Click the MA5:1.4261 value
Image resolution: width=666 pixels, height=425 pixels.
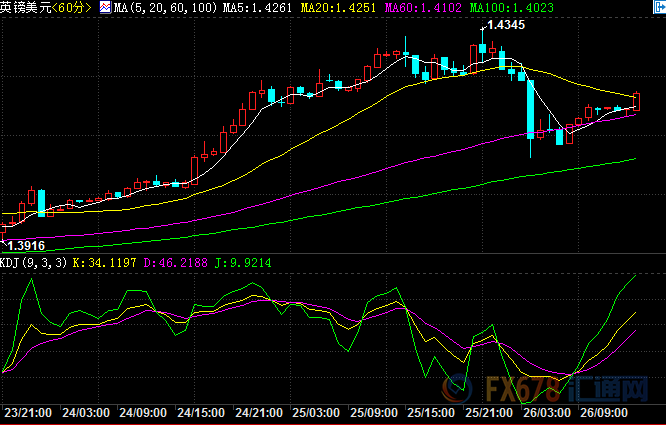[257, 8]
